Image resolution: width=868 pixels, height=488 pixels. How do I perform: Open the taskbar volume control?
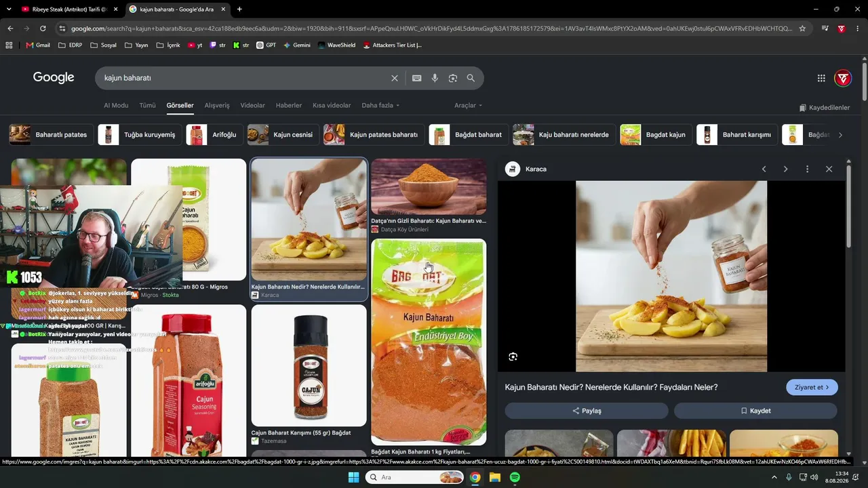[814, 477]
